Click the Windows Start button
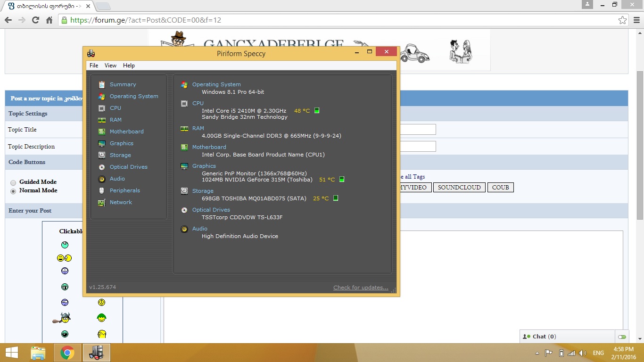 (11, 353)
